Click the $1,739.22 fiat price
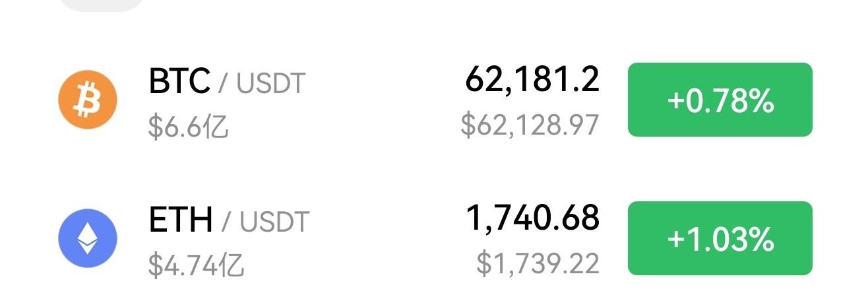Image resolution: width=868 pixels, height=299 pixels. click(538, 263)
